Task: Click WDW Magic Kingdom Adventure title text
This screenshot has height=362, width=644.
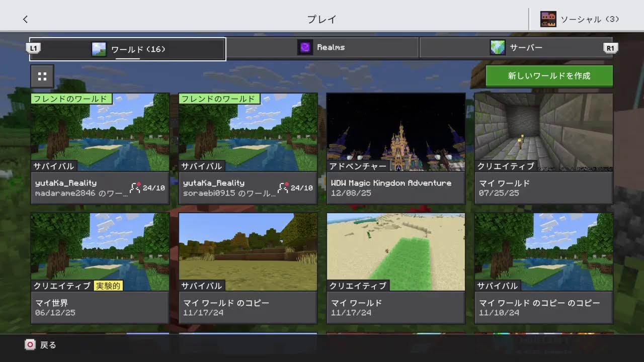Action: click(391, 183)
